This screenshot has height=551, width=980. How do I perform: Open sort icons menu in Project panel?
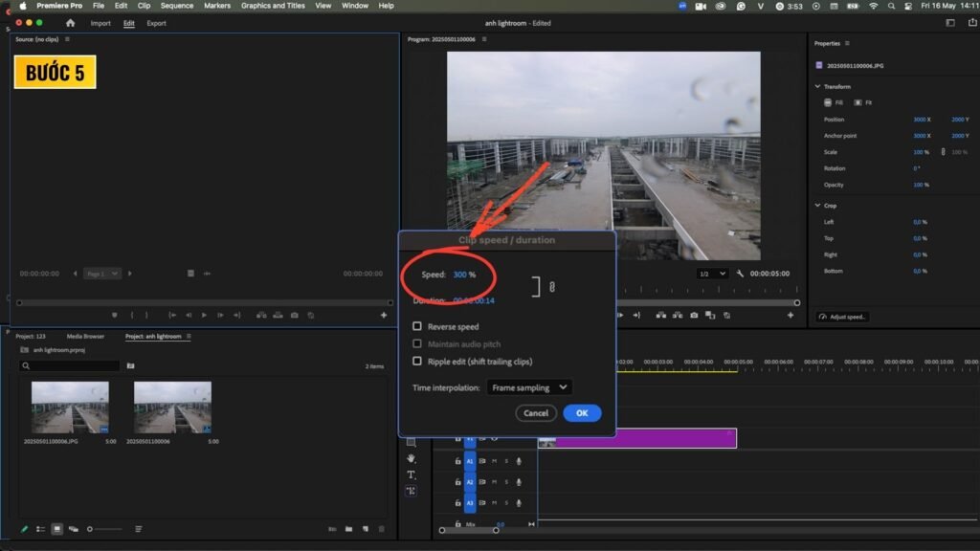click(138, 529)
